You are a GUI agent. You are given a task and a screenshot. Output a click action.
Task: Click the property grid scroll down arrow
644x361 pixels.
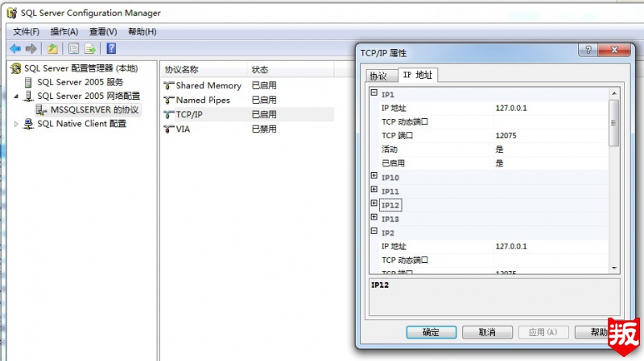click(613, 269)
